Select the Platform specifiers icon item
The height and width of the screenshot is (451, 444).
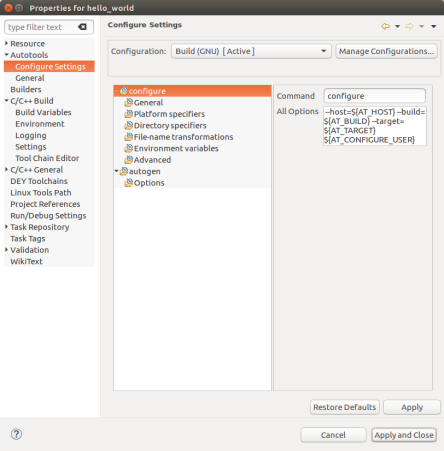129,114
